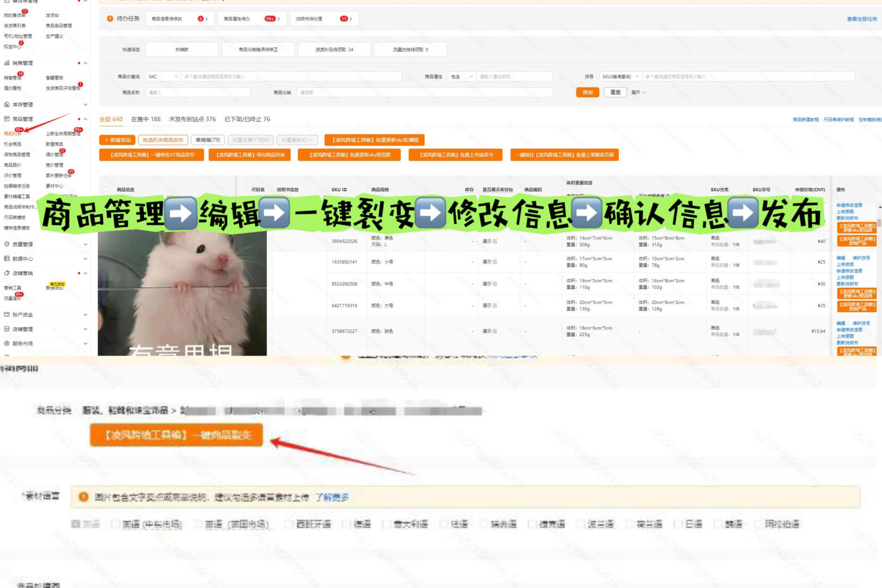Open the 说明书待处理 pending task card
Screen dimensions: 882x588
pyautogui.click(x=324, y=19)
